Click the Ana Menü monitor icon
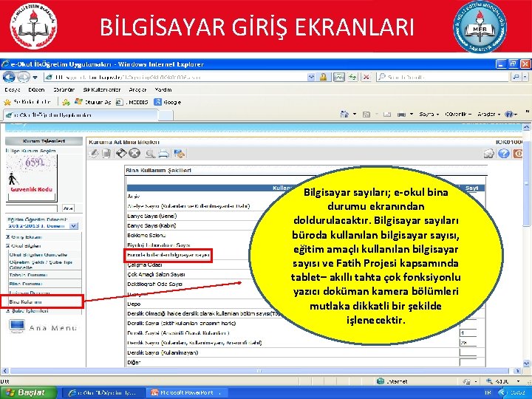The image size is (532, 399). click(17, 327)
